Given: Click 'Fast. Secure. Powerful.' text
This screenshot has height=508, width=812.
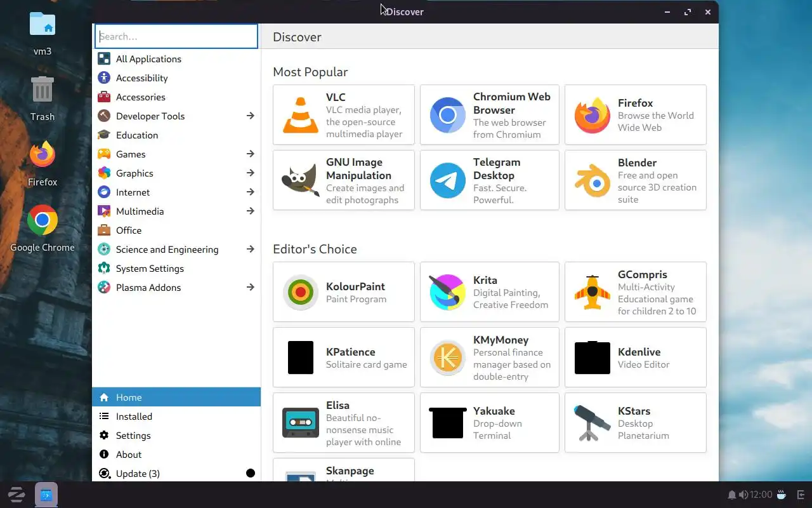Looking at the screenshot, I should (500, 194).
